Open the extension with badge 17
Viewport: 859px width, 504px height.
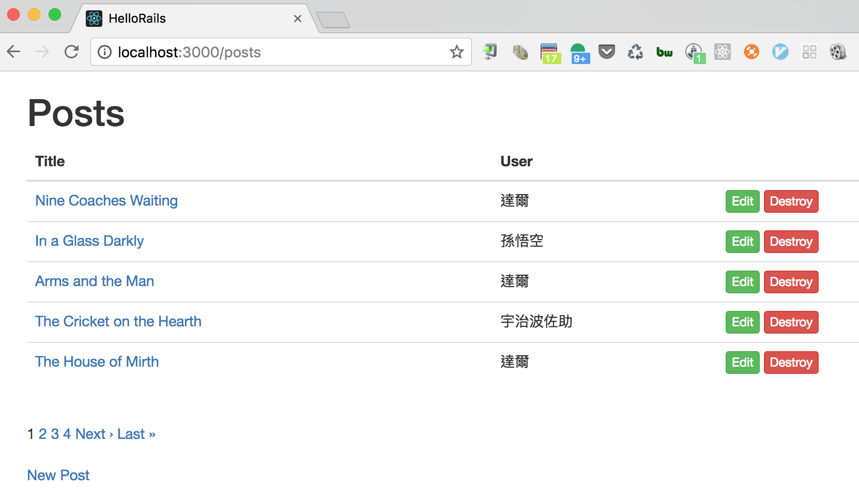point(550,53)
